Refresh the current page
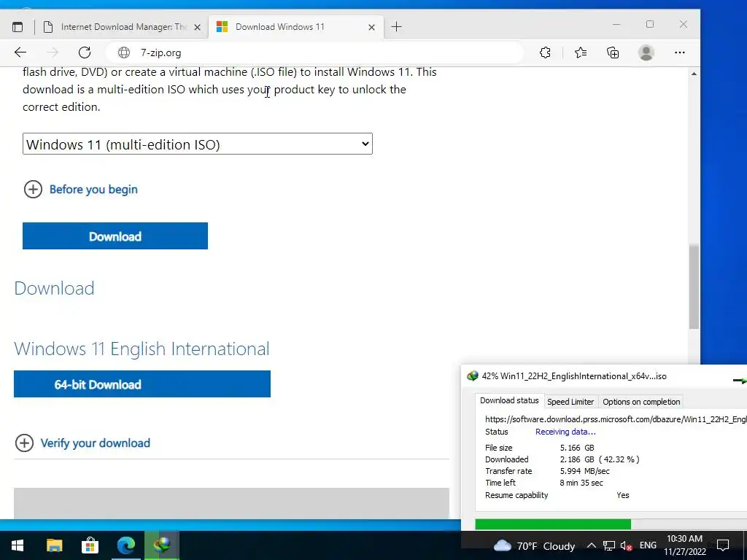Viewport: 747px width, 560px height. point(85,52)
